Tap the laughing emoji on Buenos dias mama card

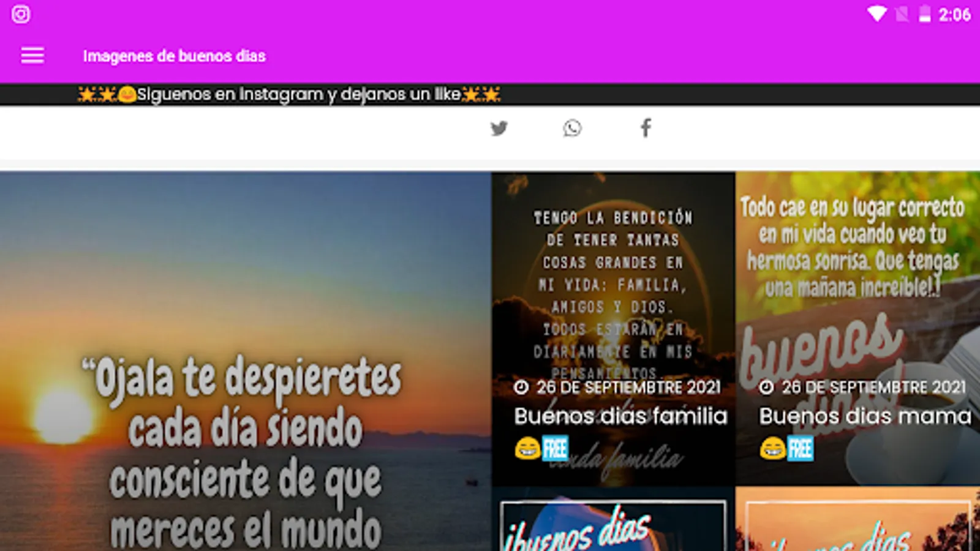772,449
